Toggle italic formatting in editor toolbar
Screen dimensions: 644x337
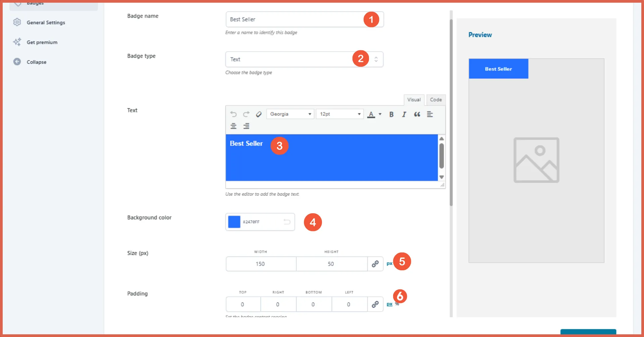pos(404,114)
